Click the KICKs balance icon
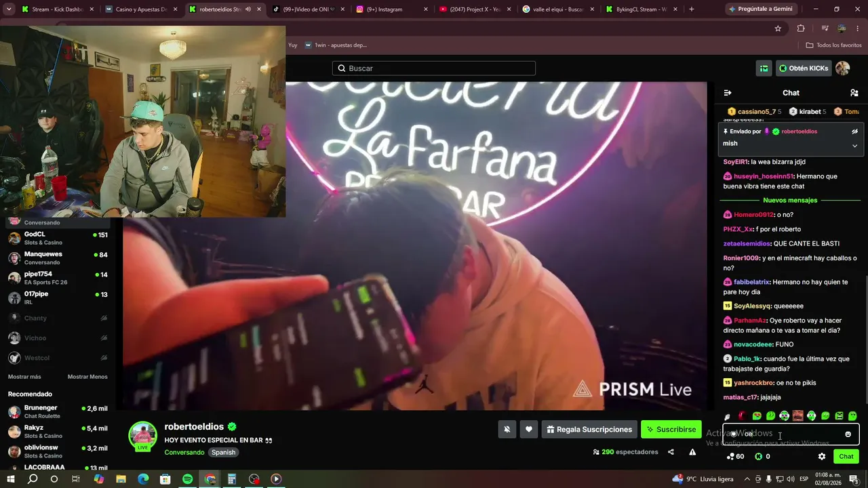The image size is (868, 488). [758, 457]
